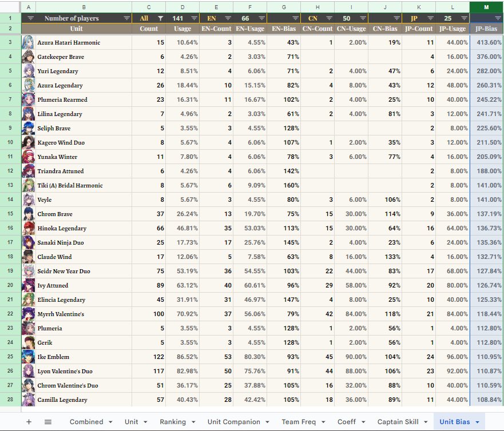Click Camilla Legendary portrait image
Image resolution: width=504 pixels, height=431 pixels.
[28, 400]
